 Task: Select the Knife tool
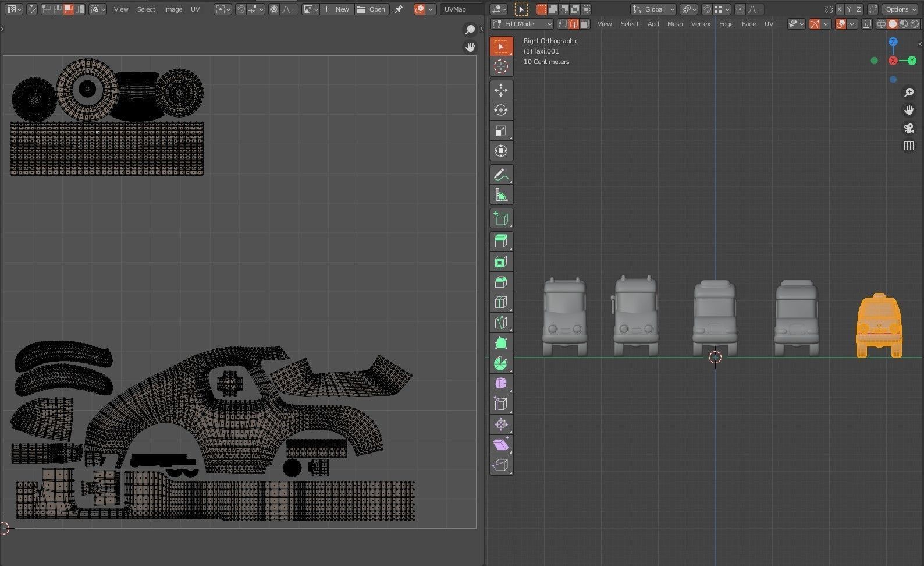coord(501,323)
